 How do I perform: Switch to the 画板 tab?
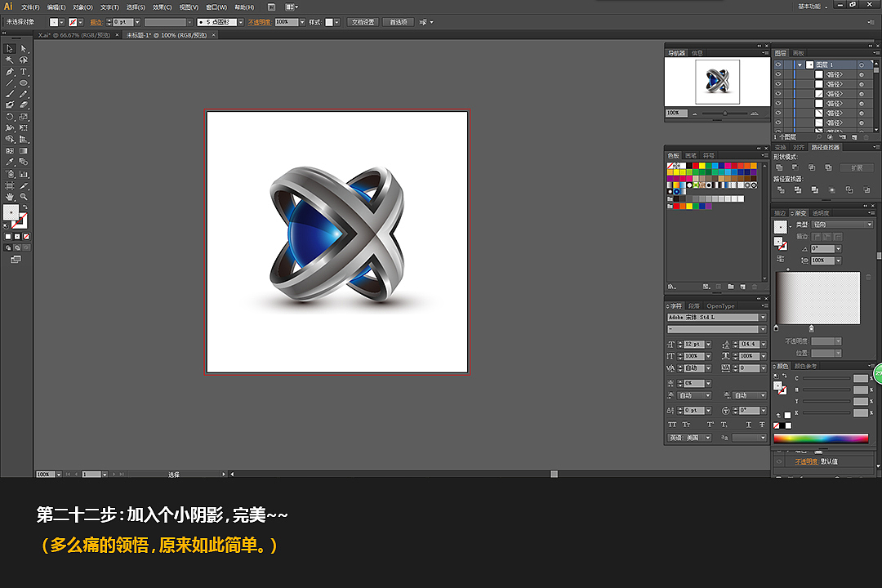tap(799, 53)
